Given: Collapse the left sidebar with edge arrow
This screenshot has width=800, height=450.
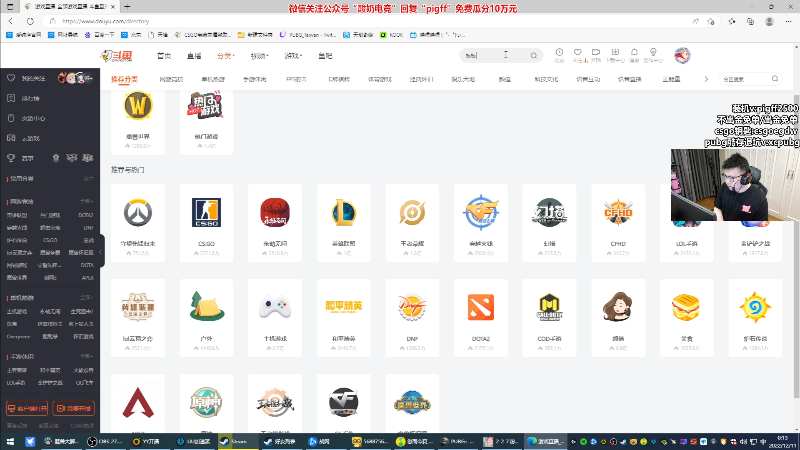Looking at the screenshot, I should click(x=101, y=252).
